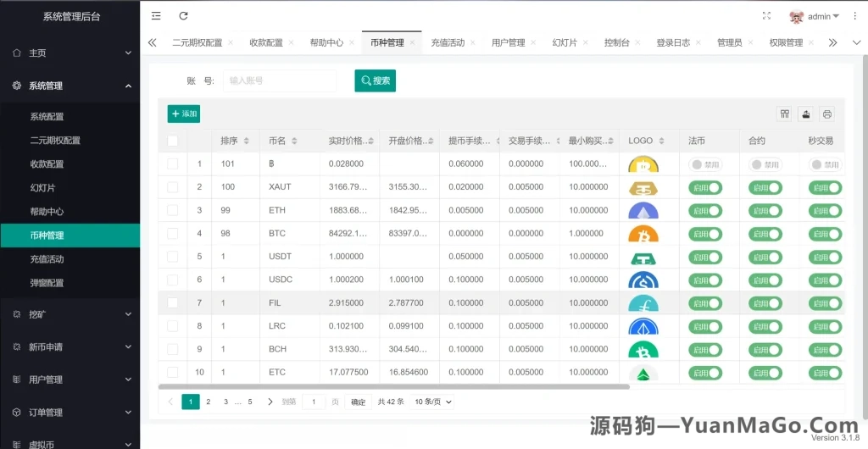
Task: Click the admin avatar picture
Action: (796, 17)
